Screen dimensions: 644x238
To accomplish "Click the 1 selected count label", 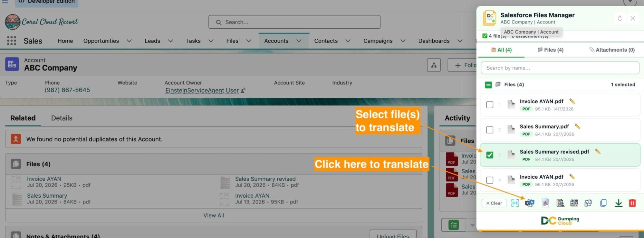I will [x=623, y=84].
